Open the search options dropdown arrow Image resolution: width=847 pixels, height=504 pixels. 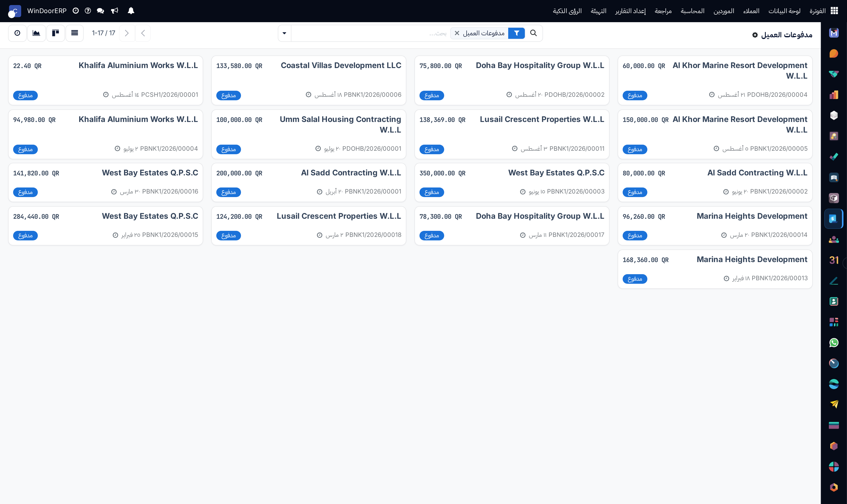click(x=284, y=33)
